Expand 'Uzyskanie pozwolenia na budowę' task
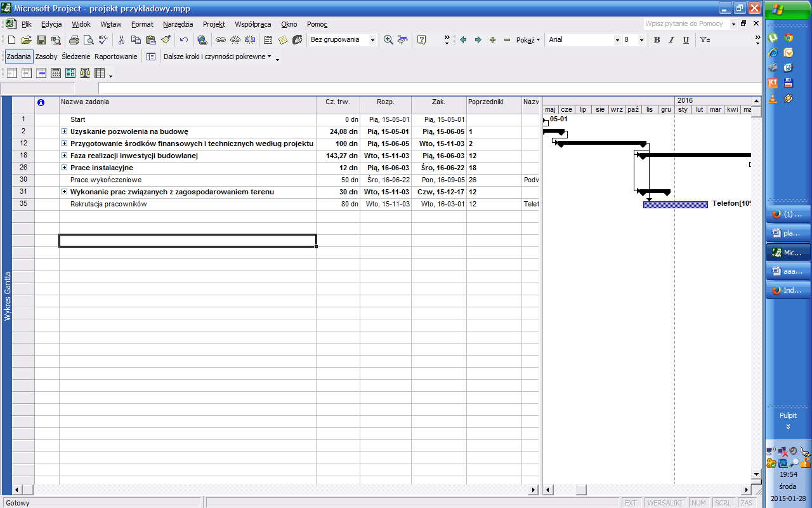 pyautogui.click(x=65, y=131)
